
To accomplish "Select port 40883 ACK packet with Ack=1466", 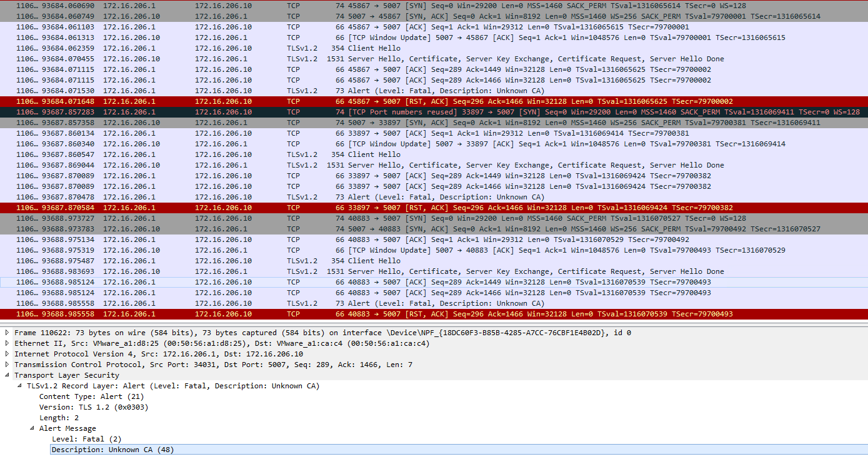I will click(x=434, y=293).
